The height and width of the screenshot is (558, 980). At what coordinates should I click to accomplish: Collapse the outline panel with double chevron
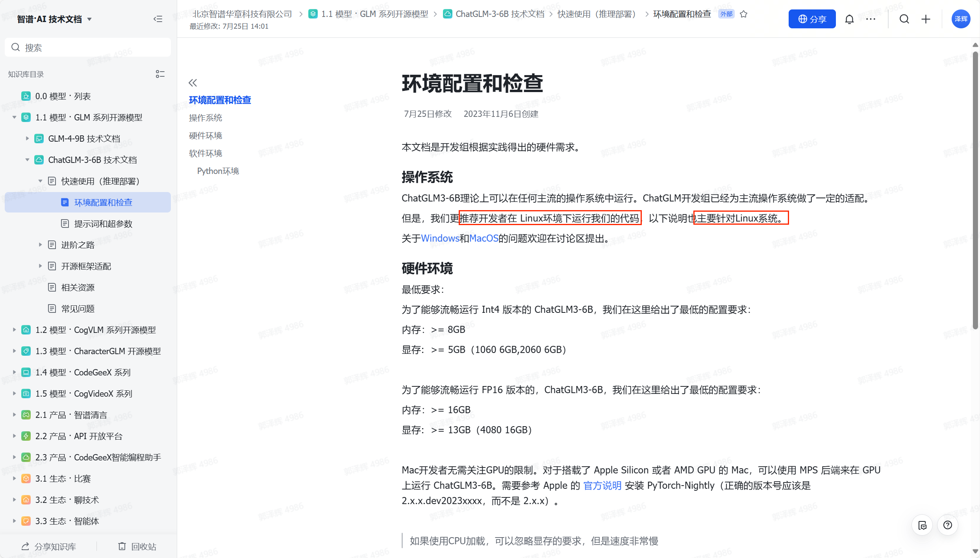(x=193, y=83)
